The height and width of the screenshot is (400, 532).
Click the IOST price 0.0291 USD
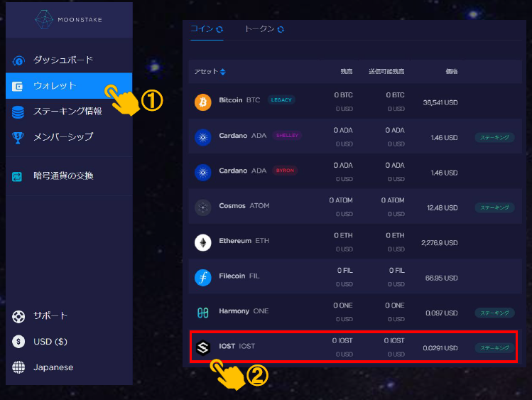click(440, 348)
